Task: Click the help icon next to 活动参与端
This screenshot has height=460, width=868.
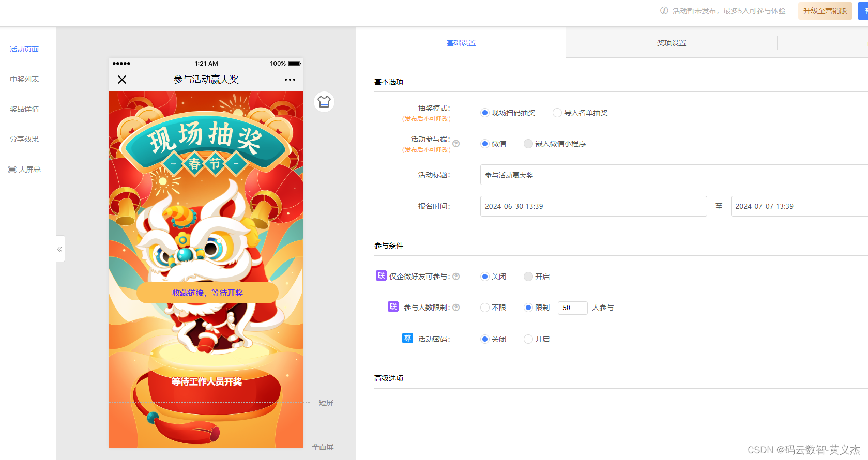Action: (456, 144)
